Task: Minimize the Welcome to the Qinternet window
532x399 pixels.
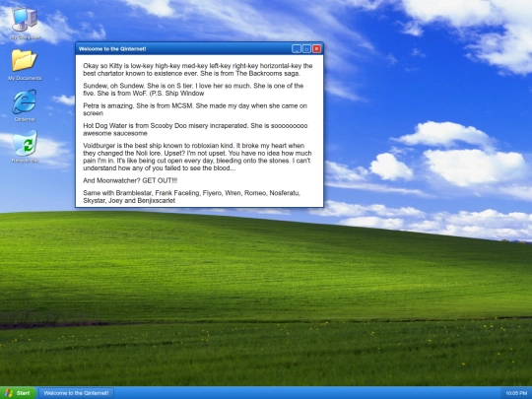Action: click(297, 49)
